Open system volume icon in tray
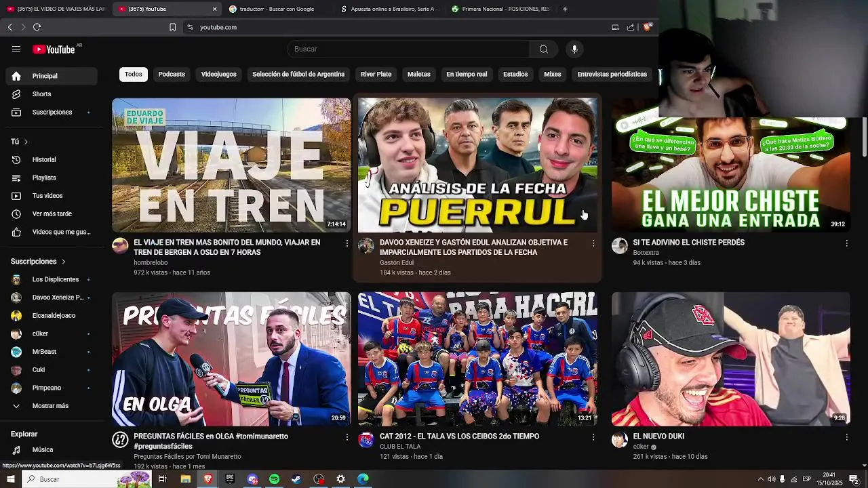 [771, 479]
